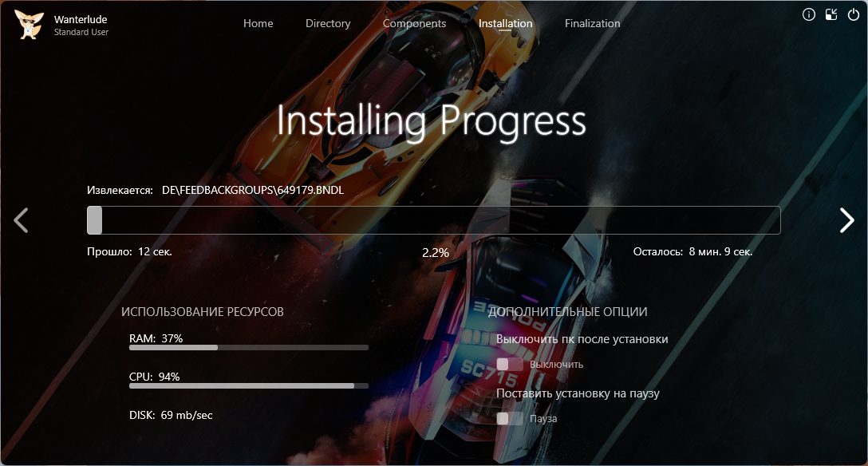
Task: Go to the Finalization tab
Action: (x=592, y=24)
